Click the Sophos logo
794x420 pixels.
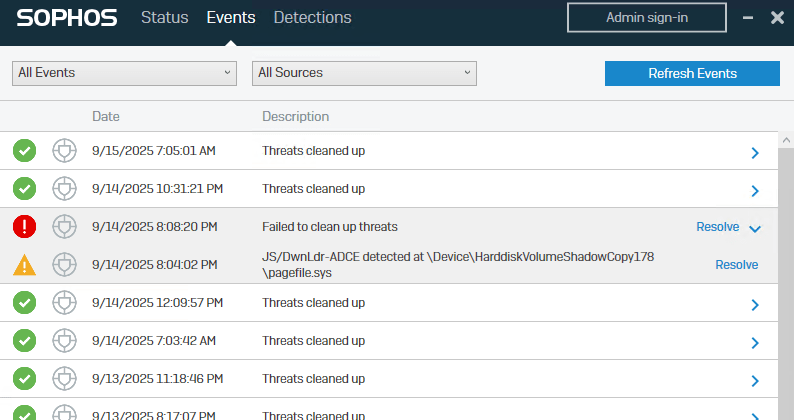[x=67, y=18]
